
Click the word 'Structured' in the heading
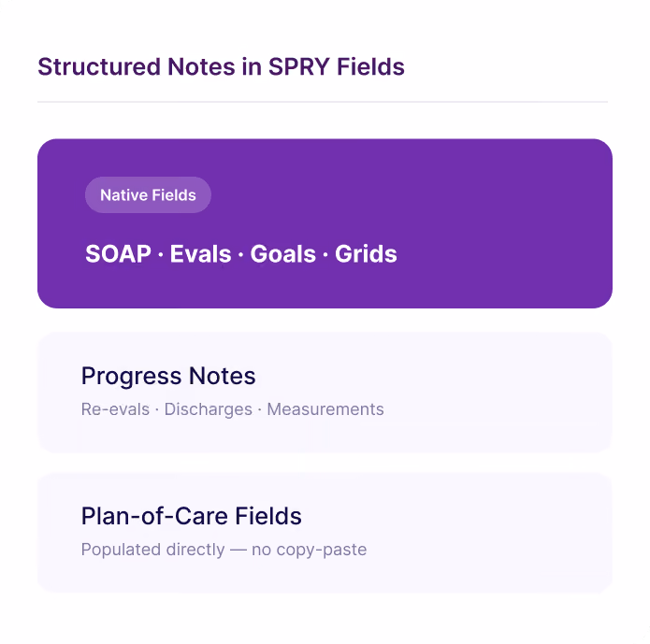[x=99, y=66]
